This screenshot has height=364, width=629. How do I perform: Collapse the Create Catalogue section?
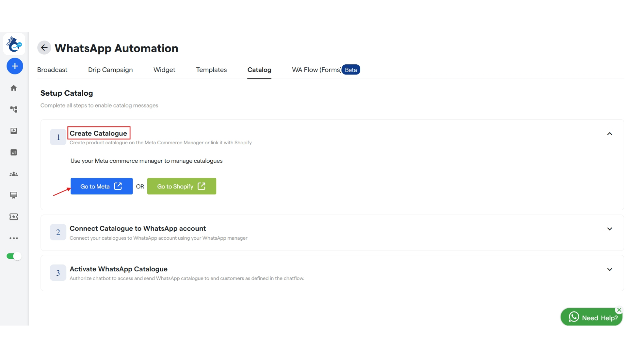click(609, 134)
